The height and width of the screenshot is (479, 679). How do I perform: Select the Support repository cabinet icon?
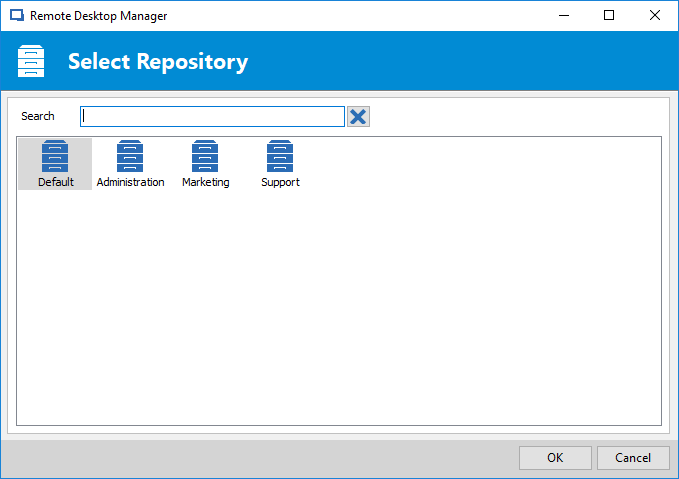point(280,156)
